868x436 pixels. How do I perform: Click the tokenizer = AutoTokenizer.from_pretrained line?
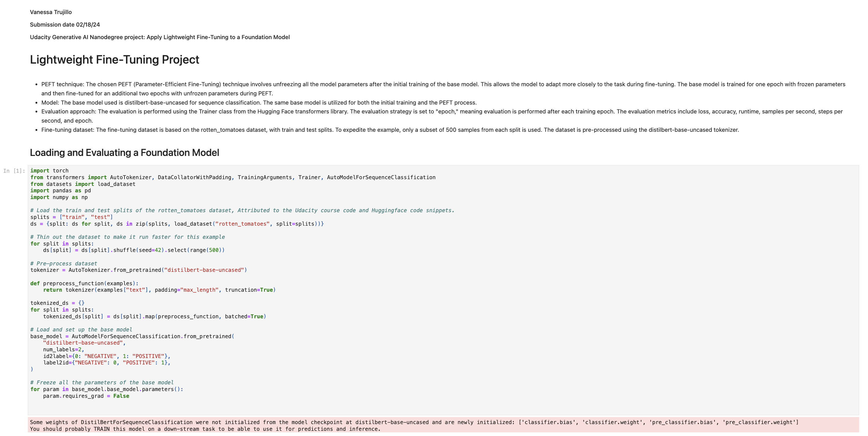tap(138, 270)
